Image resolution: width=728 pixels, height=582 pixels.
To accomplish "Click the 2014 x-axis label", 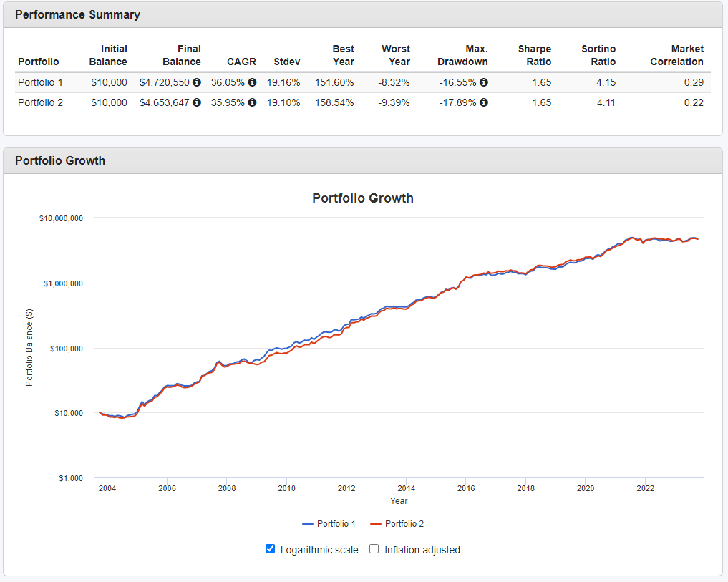I will (x=407, y=488).
